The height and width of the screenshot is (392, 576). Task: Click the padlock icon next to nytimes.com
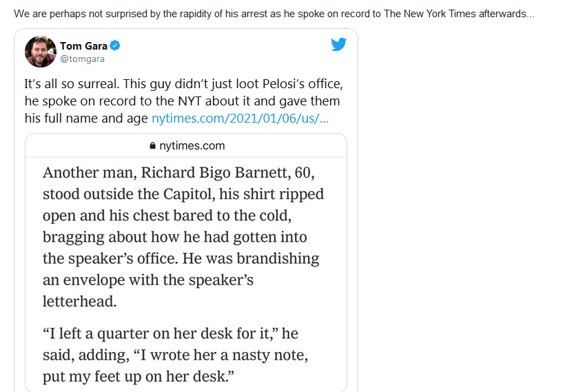pyautogui.click(x=152, y=146)
